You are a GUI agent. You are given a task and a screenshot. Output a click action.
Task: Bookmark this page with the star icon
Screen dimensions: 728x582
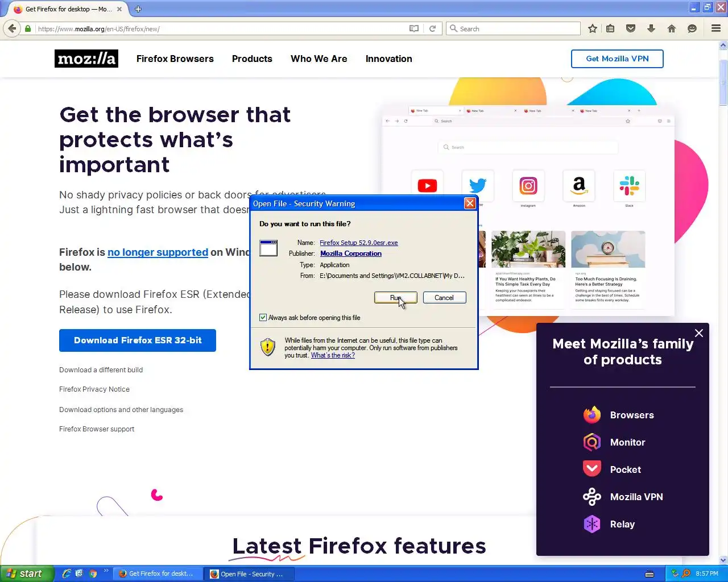[x=593, y=28]
